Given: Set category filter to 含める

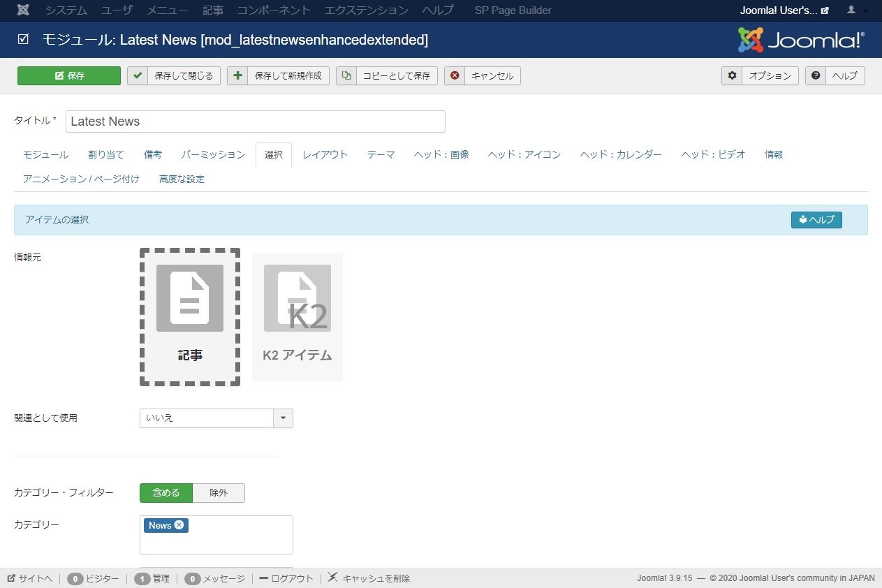Looking at the screenshot, I should [x=166, y=492].
